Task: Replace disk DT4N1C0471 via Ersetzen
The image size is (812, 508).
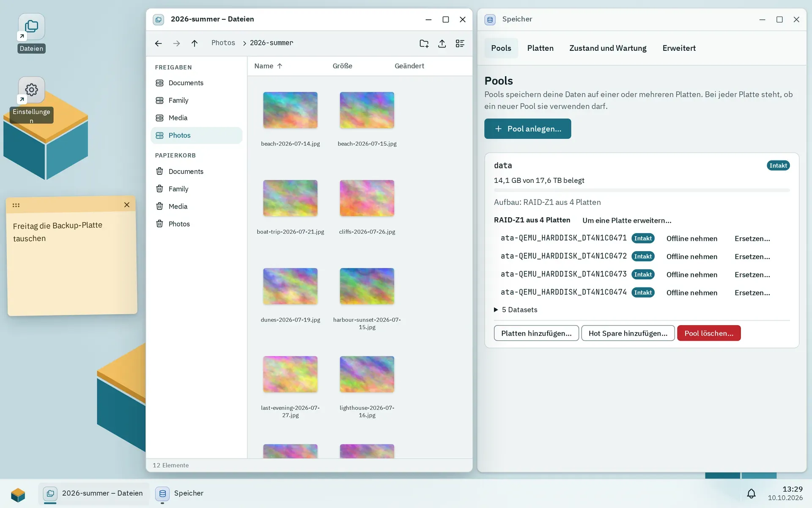Action: (x=752, y=239)
